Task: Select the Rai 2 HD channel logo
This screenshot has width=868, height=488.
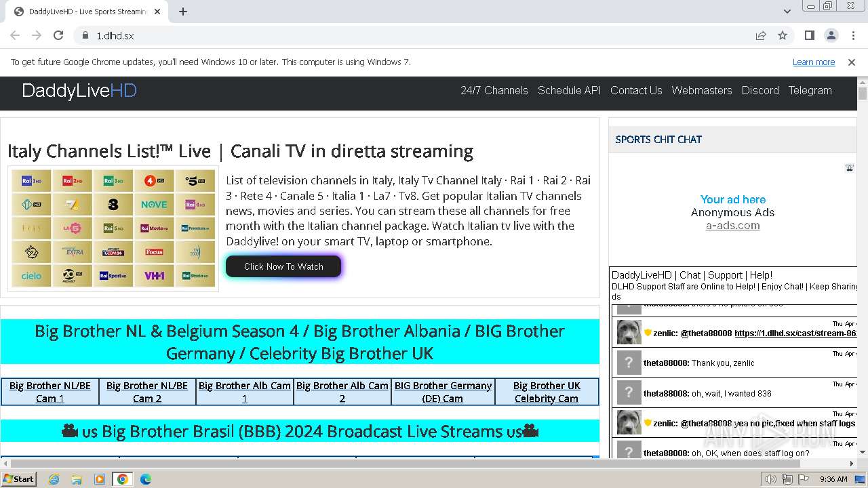Action: (x=73, y=181)
